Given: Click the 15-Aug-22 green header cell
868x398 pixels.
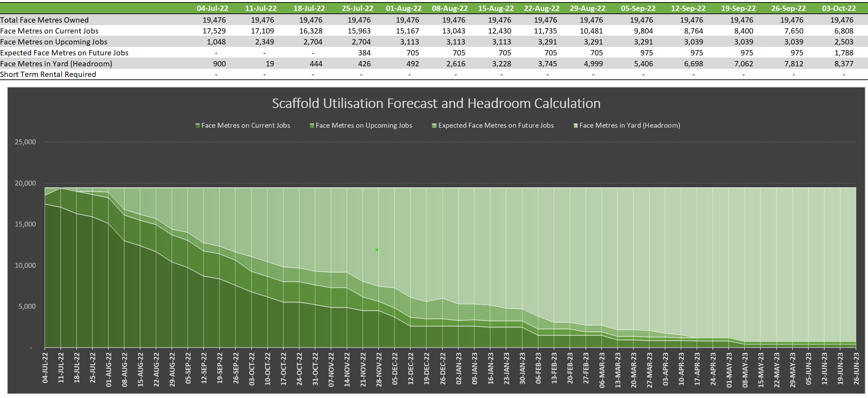Looking at the screenshot, I should 495,8.
